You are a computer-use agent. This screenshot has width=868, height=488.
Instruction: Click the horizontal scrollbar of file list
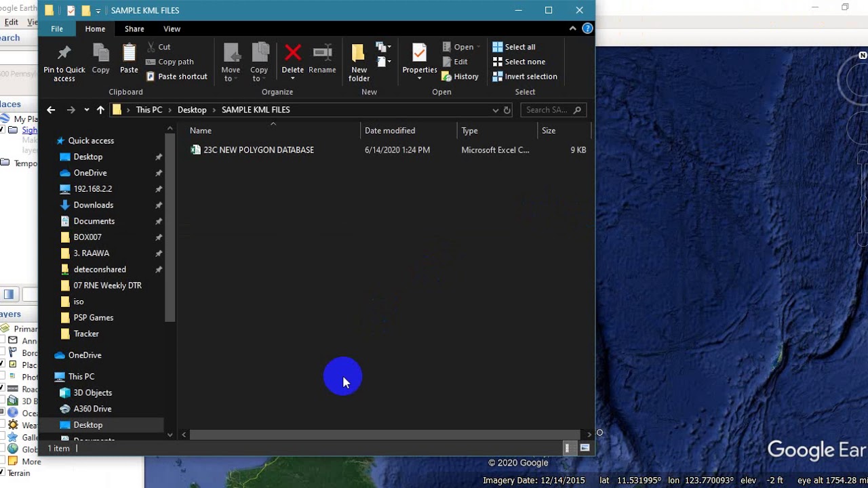point(384,434)
